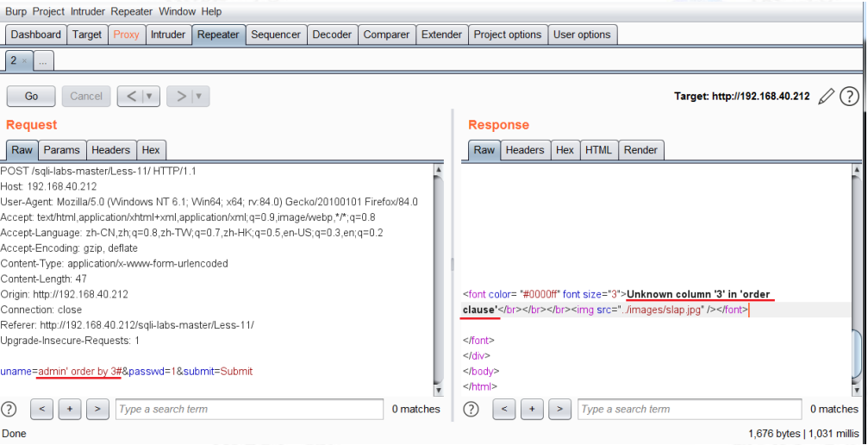868x445 pixels.
Task: Go to previous match in Response search
Action: pos(504,409)
